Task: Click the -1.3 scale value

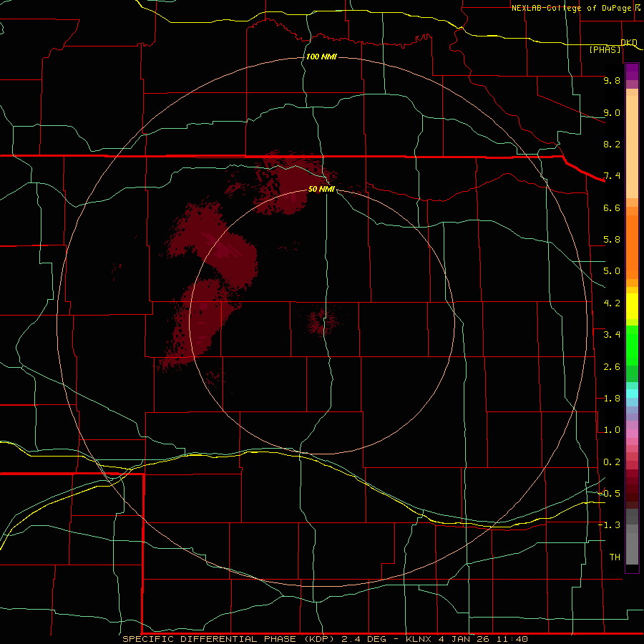Action: 610,525
